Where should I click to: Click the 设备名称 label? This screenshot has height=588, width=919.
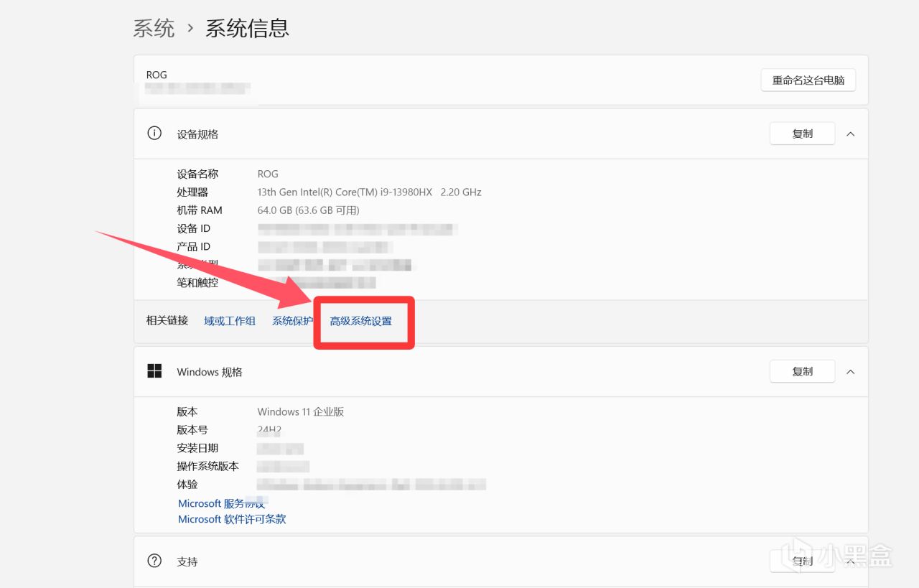197,174
